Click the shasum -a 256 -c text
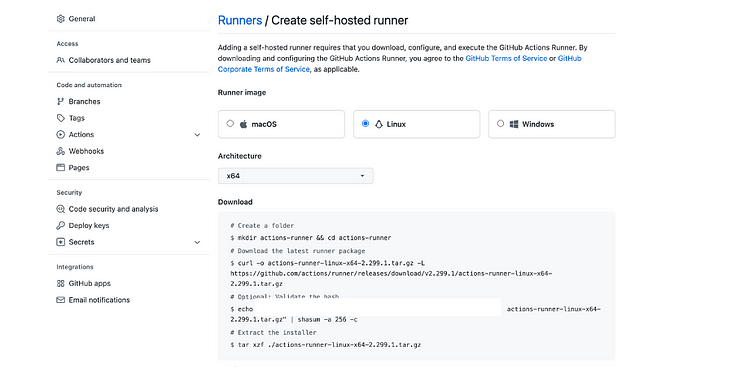736x368 pixels. [328, 320]
